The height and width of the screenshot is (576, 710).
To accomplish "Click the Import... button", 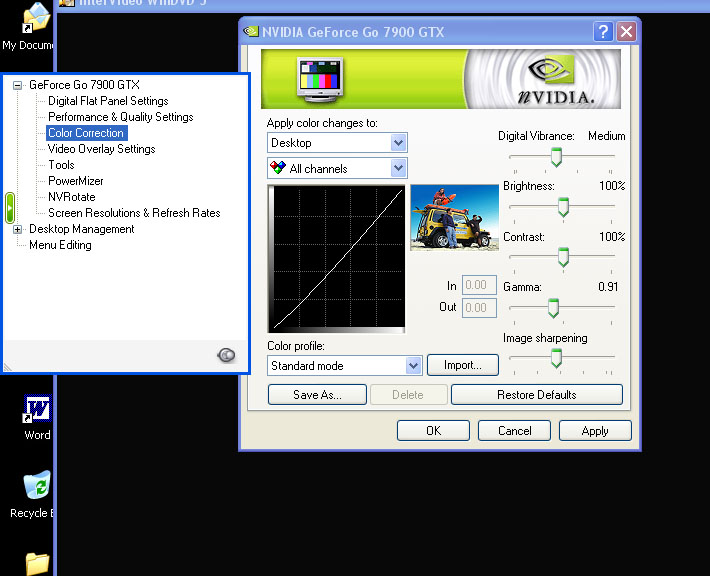I will point(463,365).
